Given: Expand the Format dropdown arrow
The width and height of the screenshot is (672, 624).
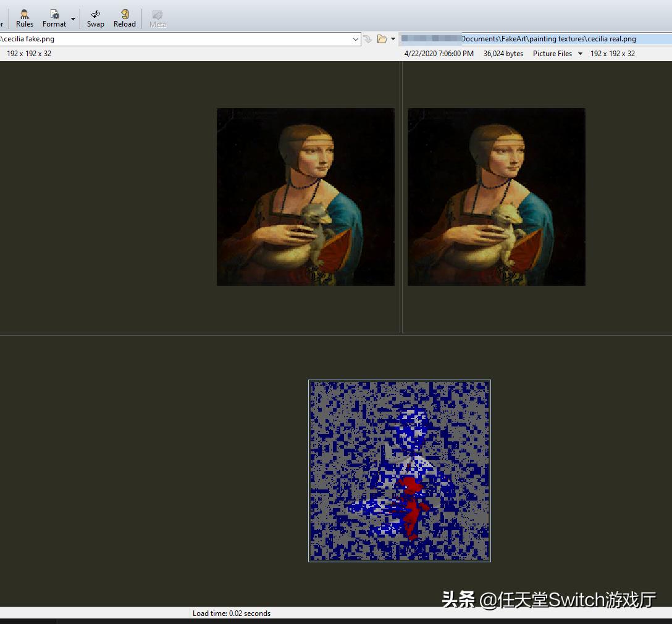Looking at the screenshot, I should (73, 19).
